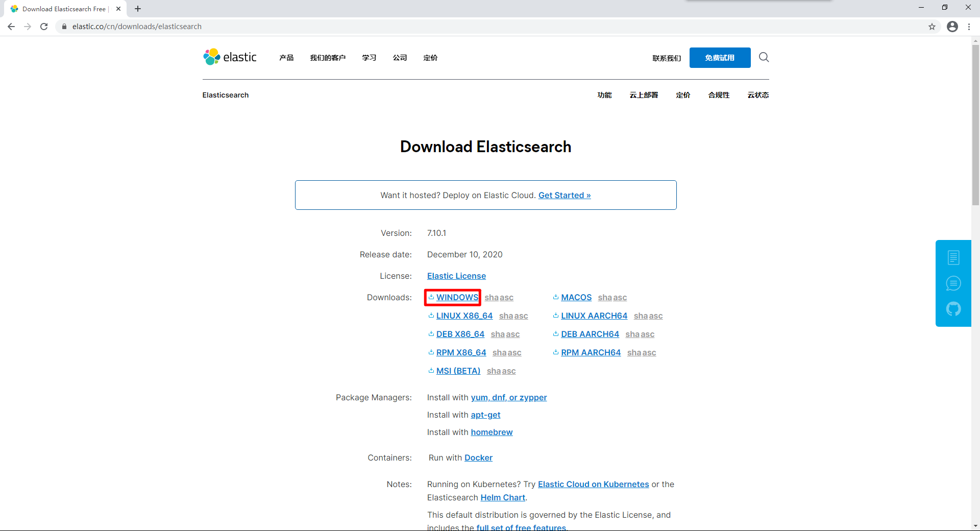The width and height of the screenshot is (980, 531).
Task: Click the documentation icon in the blue side panel
Action: click(x=953, y=257)
